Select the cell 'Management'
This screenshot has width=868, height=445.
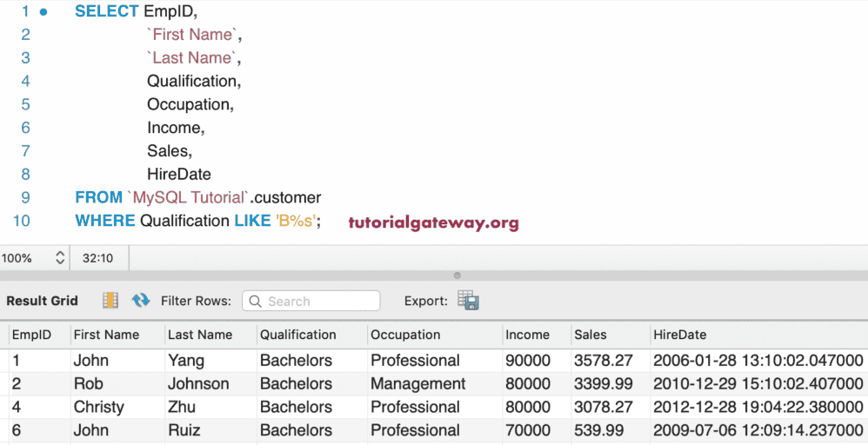[x=418, y=383]
